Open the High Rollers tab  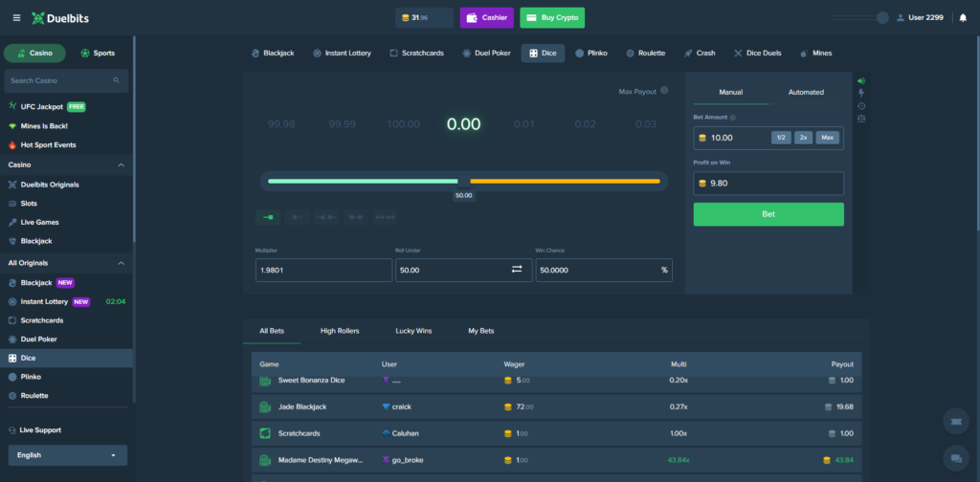pyautogui.click(x=340, y=331)
